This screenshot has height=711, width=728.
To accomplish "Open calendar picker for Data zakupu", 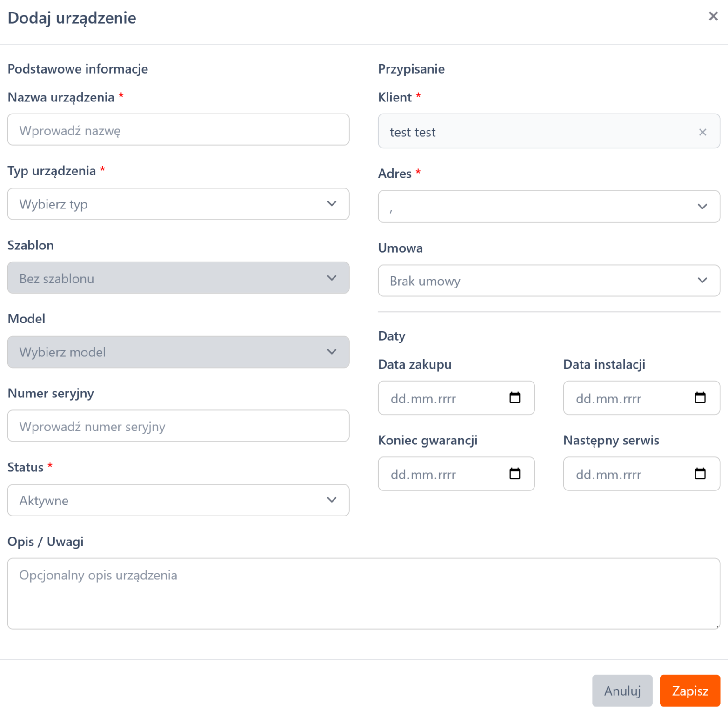I will click(x=514, y=398).
